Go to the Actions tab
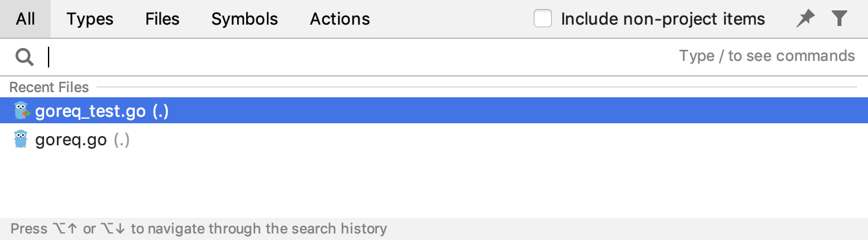This screenshot has width=868, height=240. 340,19
